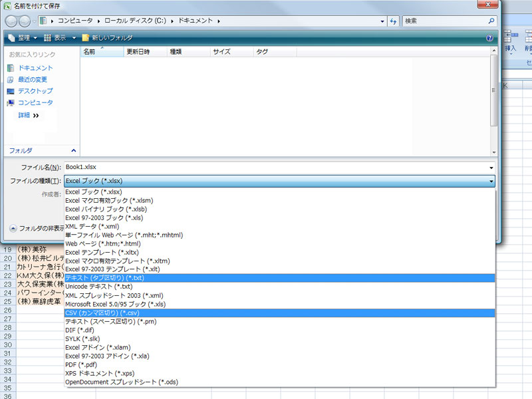This screenshot has height=399, width=532.
Task: Open ドキュメント favorite link
Action: [35, 68]
